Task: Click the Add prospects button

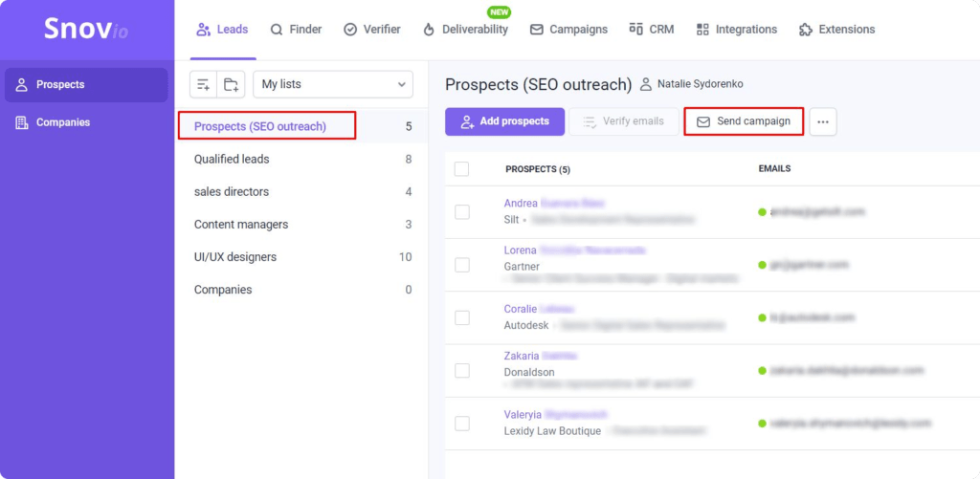Action: tap(504, 121)
